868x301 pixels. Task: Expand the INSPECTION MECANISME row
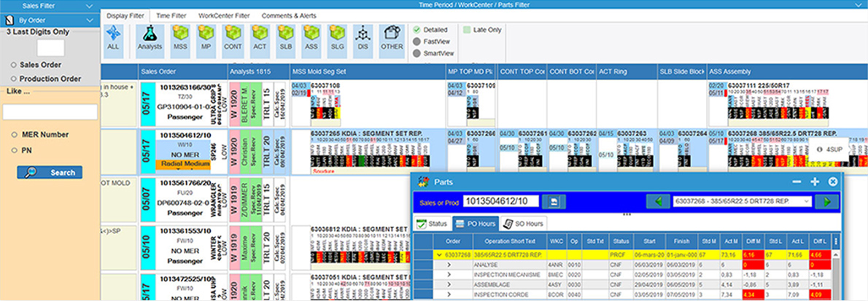click(449, 275)
